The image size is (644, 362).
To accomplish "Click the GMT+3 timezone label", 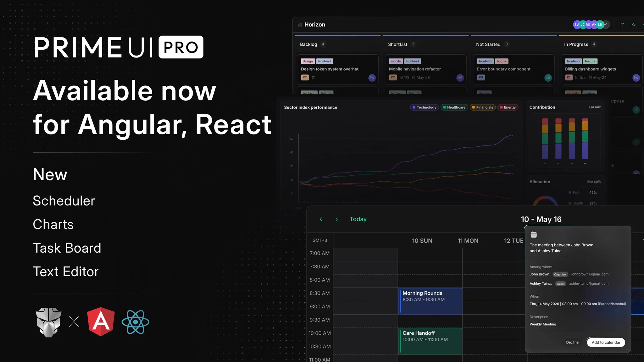I will 320,240.
